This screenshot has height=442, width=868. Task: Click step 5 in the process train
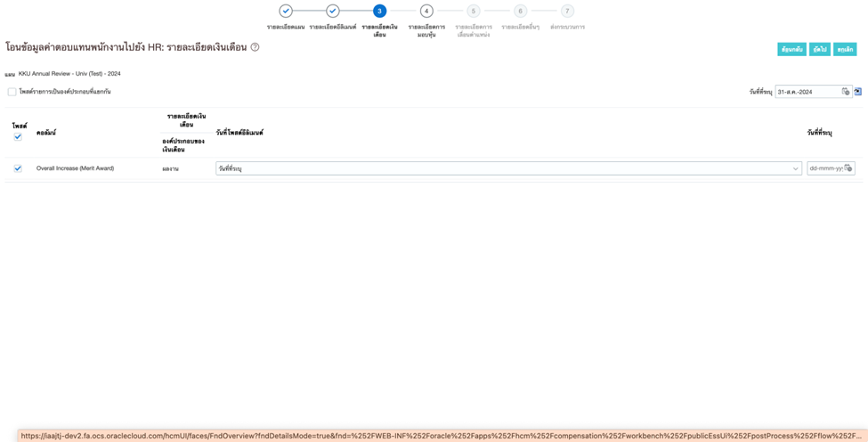pos(474,12)
